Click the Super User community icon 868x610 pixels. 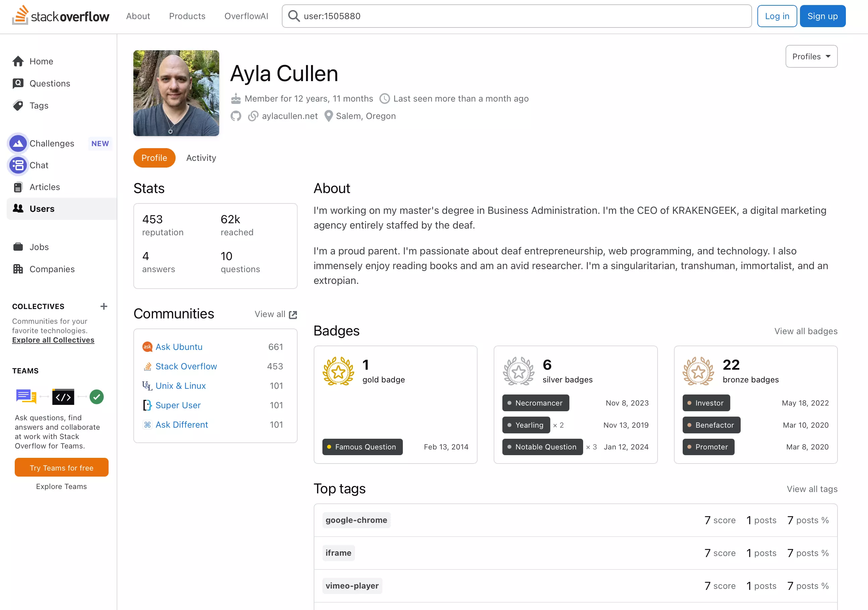pyautogui.click(x=147, y=406)
